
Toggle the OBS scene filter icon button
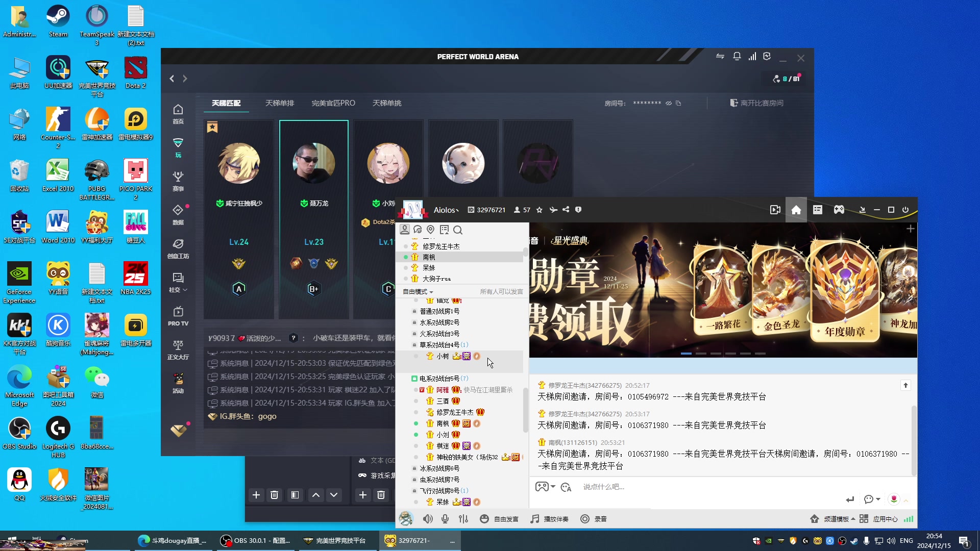click(x=295, y=495)
